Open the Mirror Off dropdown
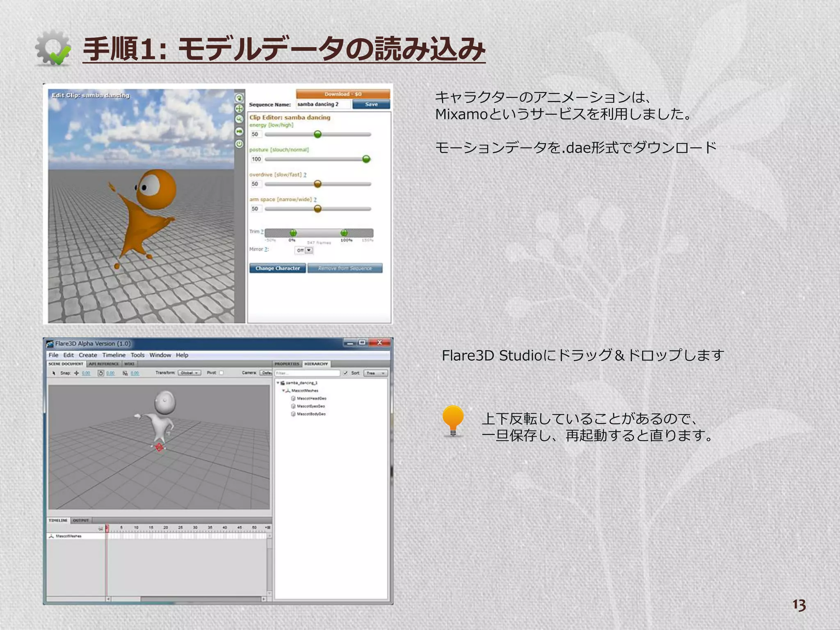This screenshot has height=630, width=840. tap(304, 250)
